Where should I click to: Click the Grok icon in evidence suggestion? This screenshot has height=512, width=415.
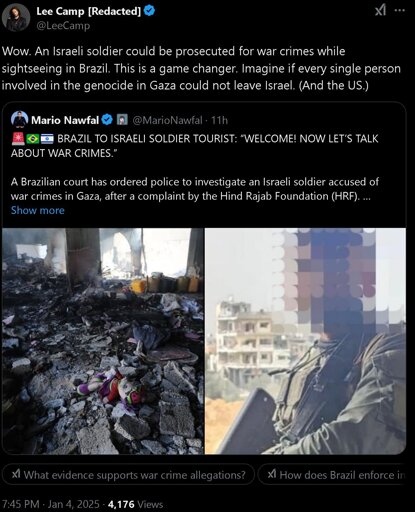pos(16,474)
